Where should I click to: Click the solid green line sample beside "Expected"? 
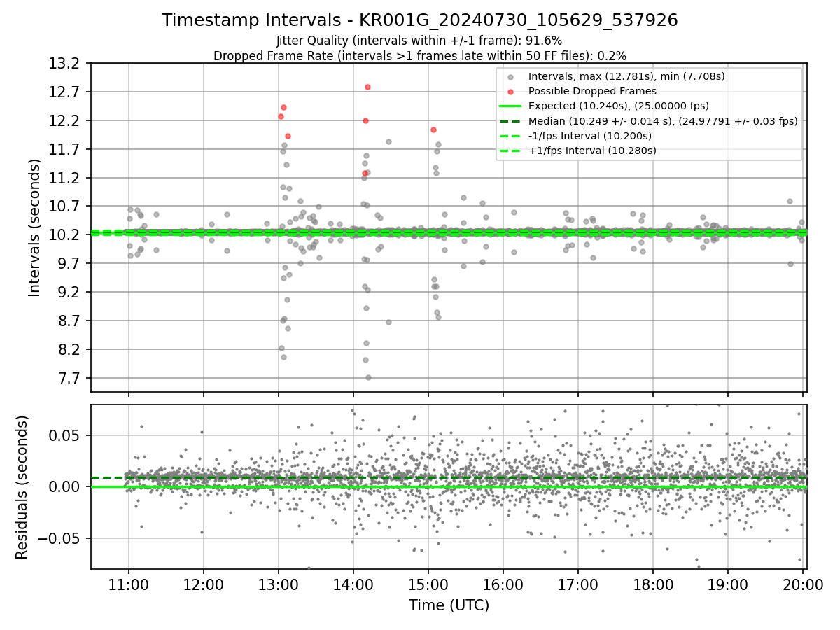point(510,106)
